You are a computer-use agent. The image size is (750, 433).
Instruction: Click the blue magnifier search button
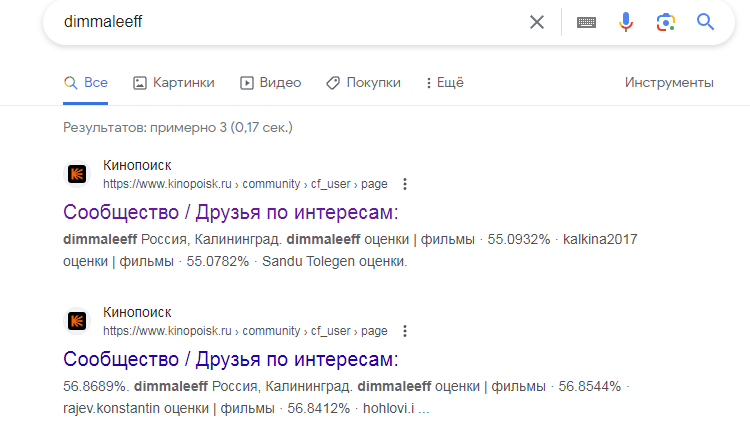tap(706, 22)
